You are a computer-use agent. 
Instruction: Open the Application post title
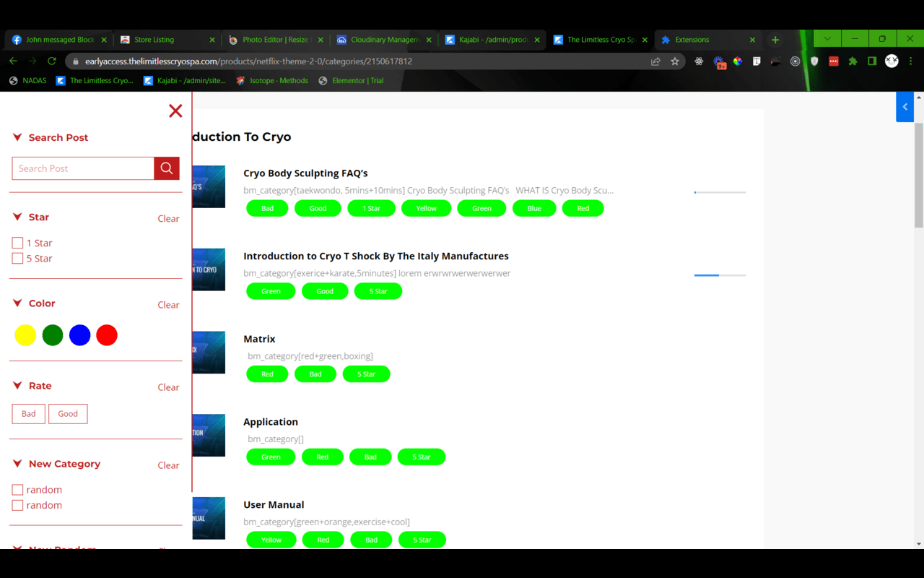[x=271, y=422]
